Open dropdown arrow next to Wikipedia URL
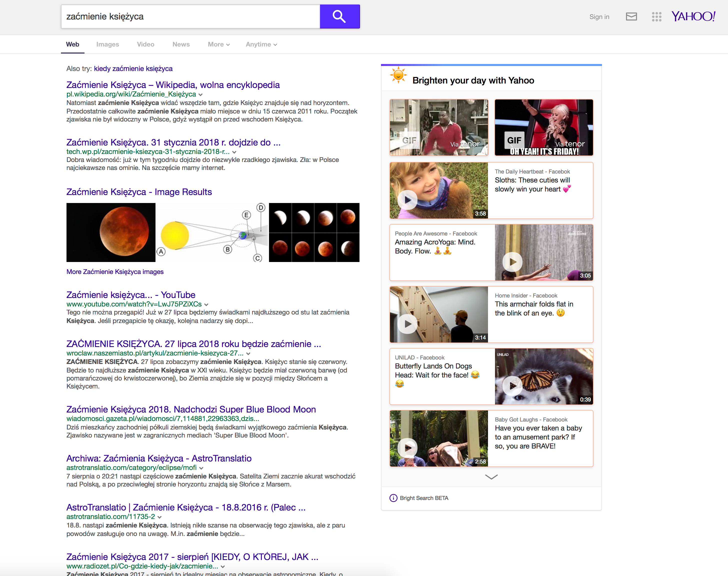728x576 pixels. [201, 95]
